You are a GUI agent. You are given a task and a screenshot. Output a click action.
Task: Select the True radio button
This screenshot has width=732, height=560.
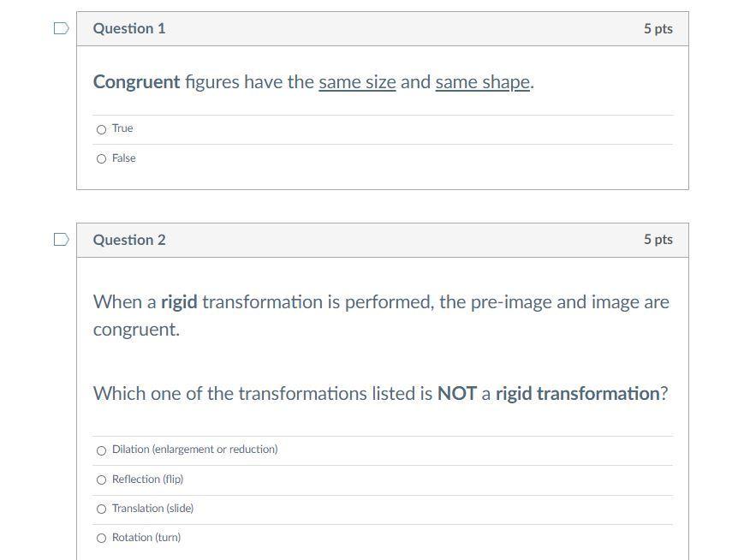pos(102,129)
